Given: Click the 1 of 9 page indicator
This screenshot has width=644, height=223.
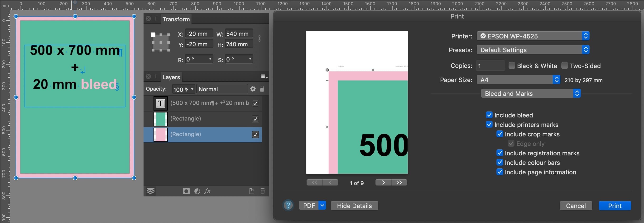Looking at the screenshot, I should coord(356,183).
